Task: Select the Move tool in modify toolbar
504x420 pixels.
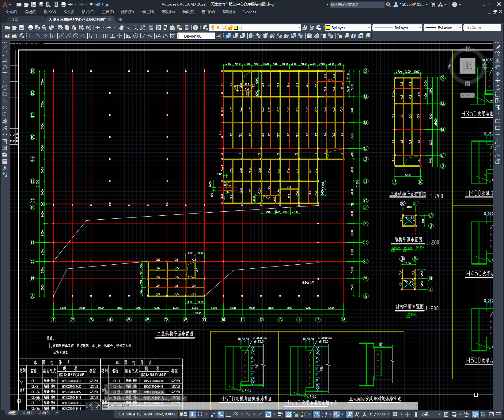Action: pyautogui.click(x=498, y=81)
